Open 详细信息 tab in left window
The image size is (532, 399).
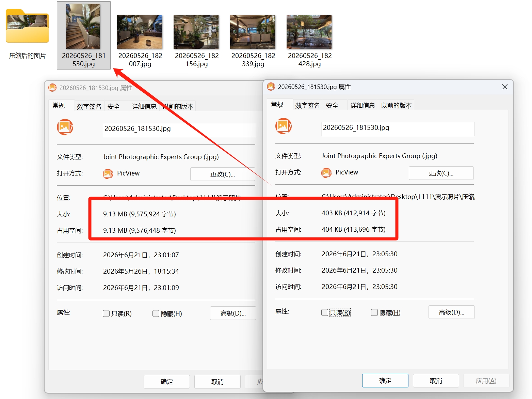[x=144, y=106]
